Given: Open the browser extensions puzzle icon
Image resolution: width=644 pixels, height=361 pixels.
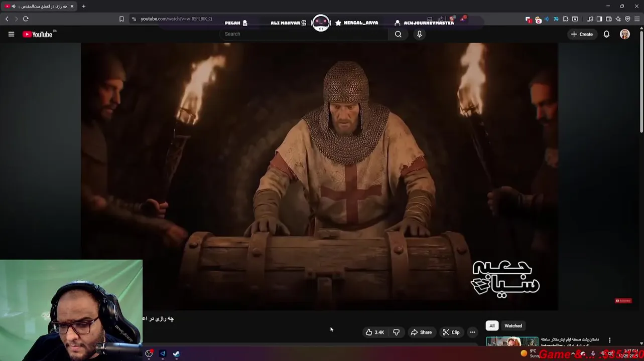Looking at the screenshot, I should 565,19.
